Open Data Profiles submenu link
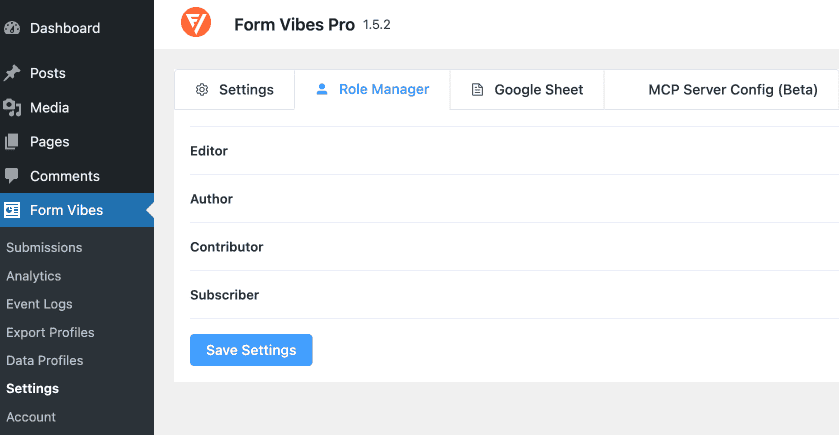The image size is (839, 435). [44, 360]
